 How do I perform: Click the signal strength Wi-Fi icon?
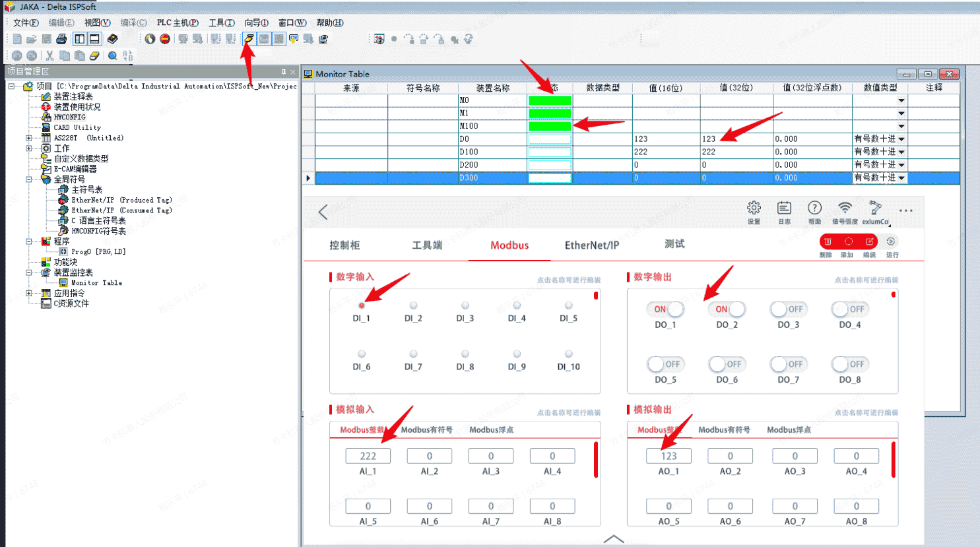click(x=845, y=209)
